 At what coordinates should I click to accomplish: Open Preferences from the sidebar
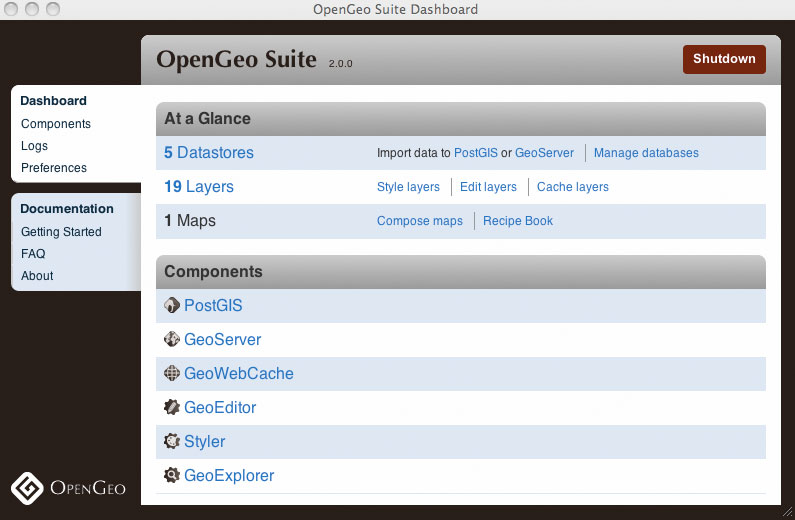(x=54, y=168)
